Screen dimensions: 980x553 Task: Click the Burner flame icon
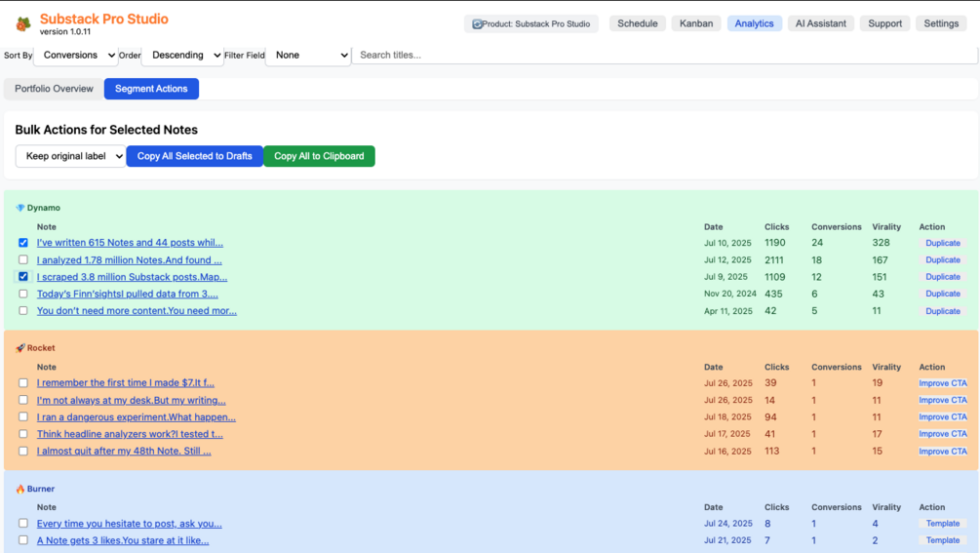tap(20, 489)
